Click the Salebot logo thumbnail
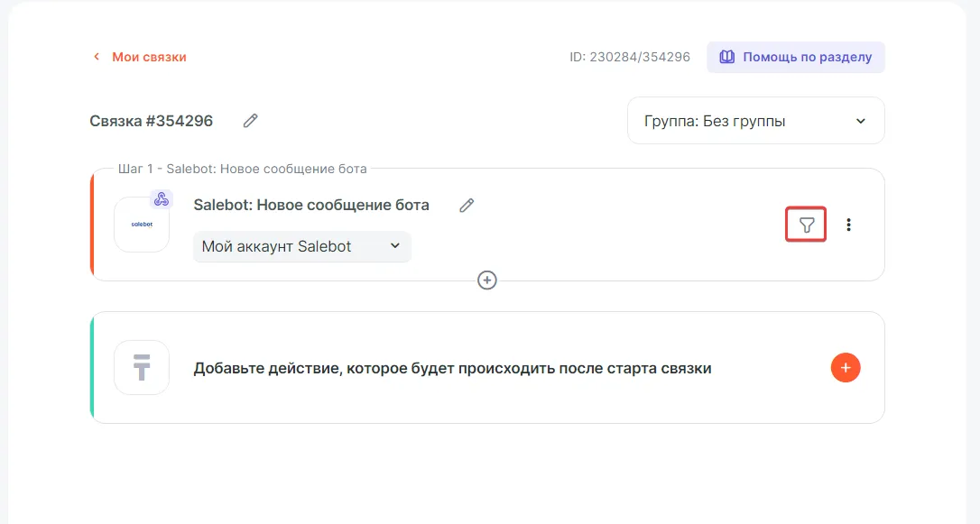The height and width of the screenshot is (524, 980). 142,225
